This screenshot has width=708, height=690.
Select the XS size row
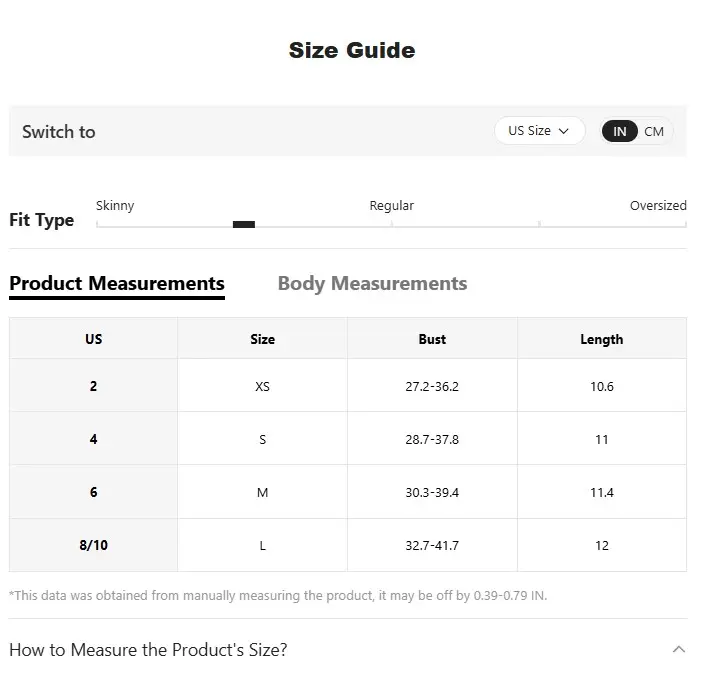[x=262, y=386]
